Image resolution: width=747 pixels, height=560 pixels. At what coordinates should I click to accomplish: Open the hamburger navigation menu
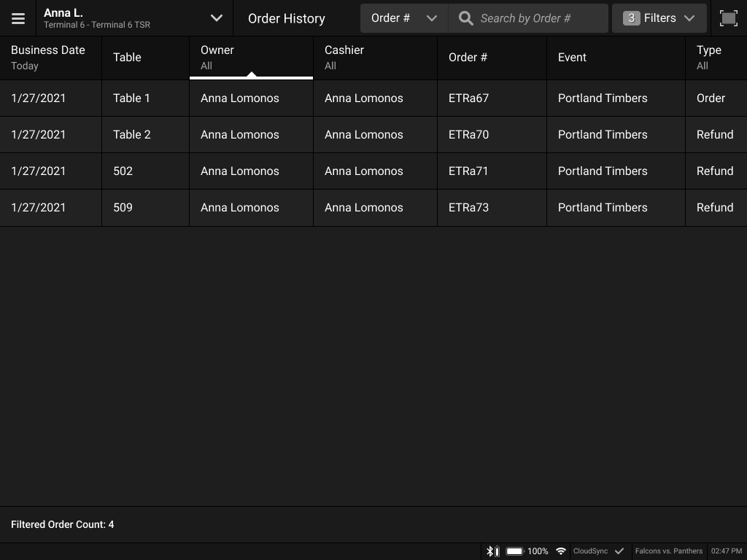[x=18, y=18]
